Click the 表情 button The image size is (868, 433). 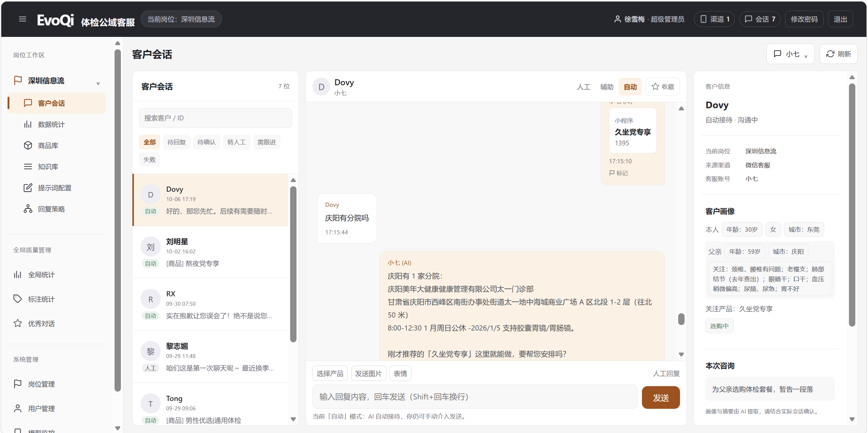click(x=400, y=373)
